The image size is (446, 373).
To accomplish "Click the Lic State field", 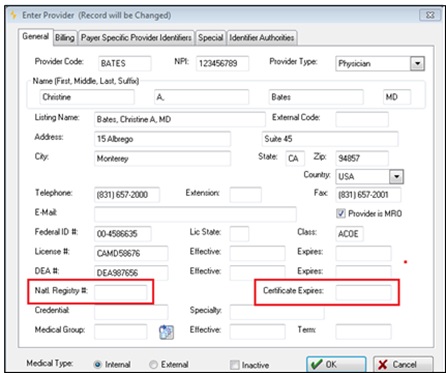I will point(239,234).
